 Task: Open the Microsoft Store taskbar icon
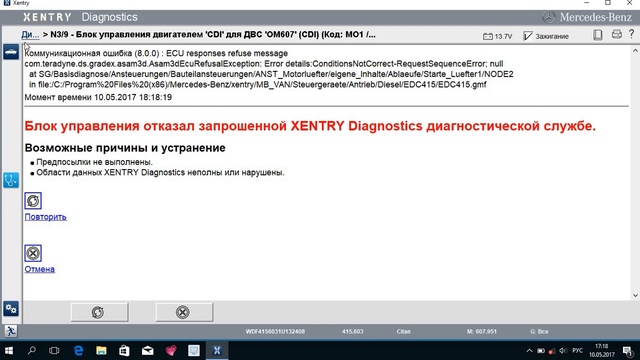(124, 351)
